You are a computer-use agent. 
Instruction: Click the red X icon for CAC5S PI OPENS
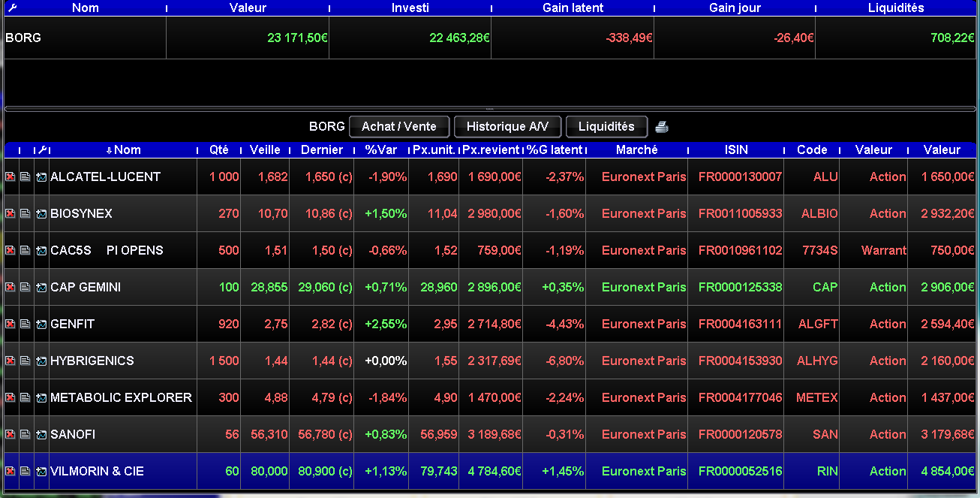point(11,250)
